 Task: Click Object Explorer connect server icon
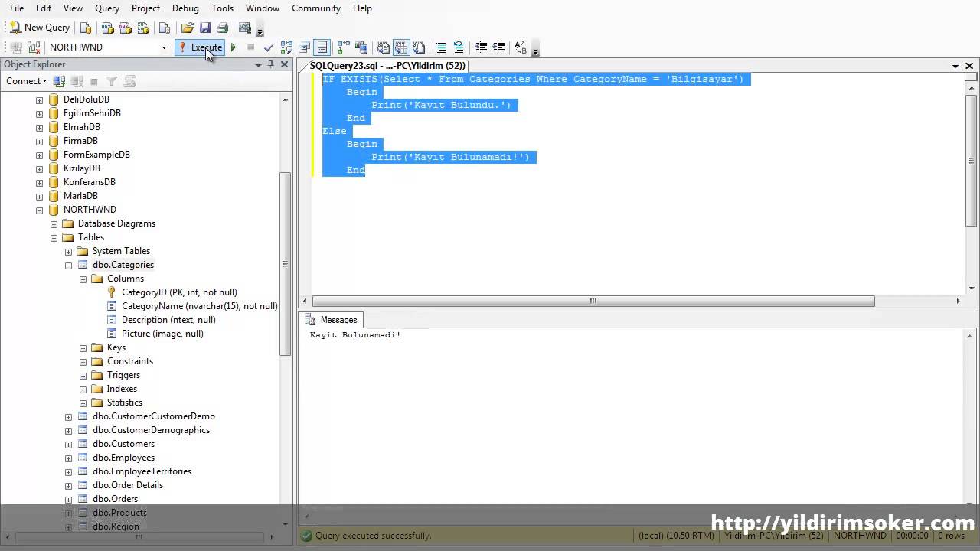coord(59,81)
